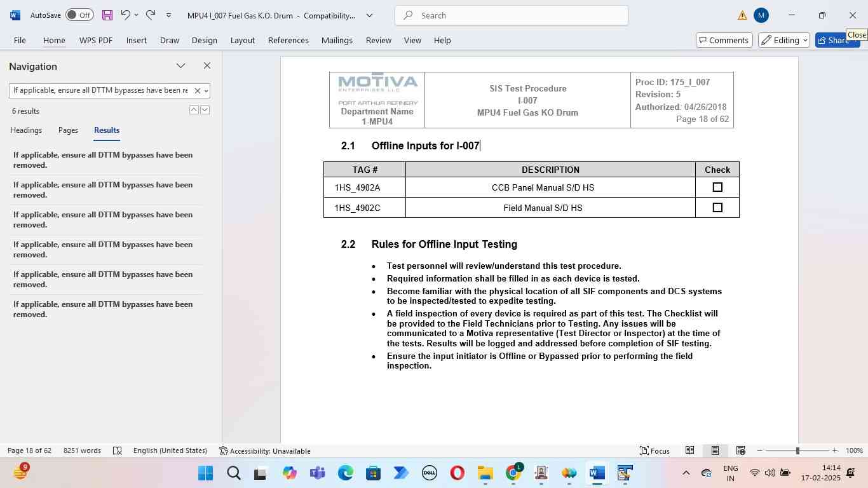Open Google Chrome from taskbar
The width and height of the screenshot is (868, 488).
[x=513, y=473]
